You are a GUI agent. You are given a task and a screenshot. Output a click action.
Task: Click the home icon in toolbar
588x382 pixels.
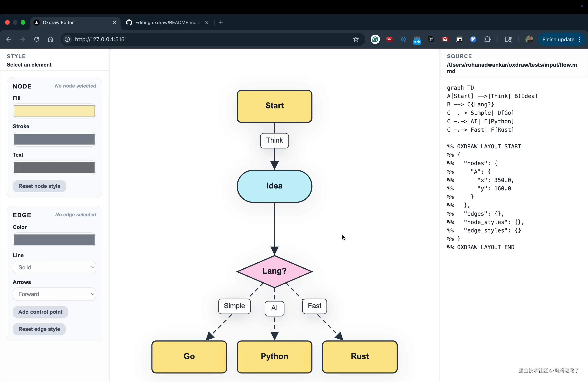[51, 39]
